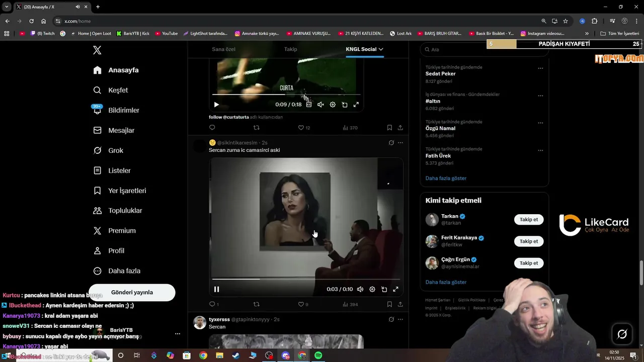The width and height of the screenshot is (644, 362).
Task: Open options for Sedat Peker trend
Action: 540,68
